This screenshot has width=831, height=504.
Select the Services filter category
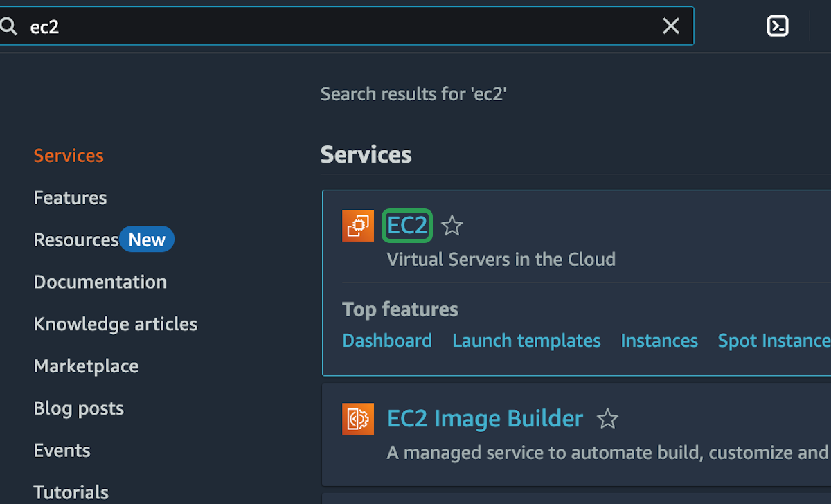pos(69,155)
